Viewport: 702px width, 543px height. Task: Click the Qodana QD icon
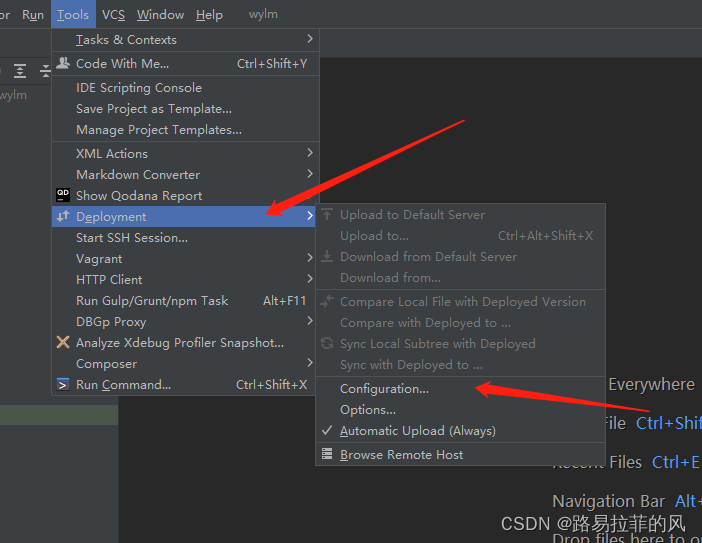point(63,195)
